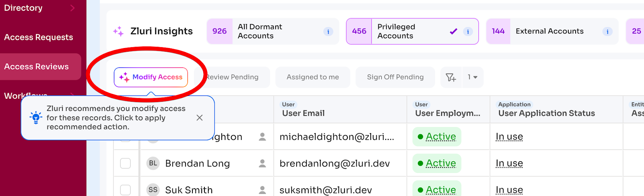Click the Zluri Insights sparkle icon
644x196 pixels.
point(118,31)
